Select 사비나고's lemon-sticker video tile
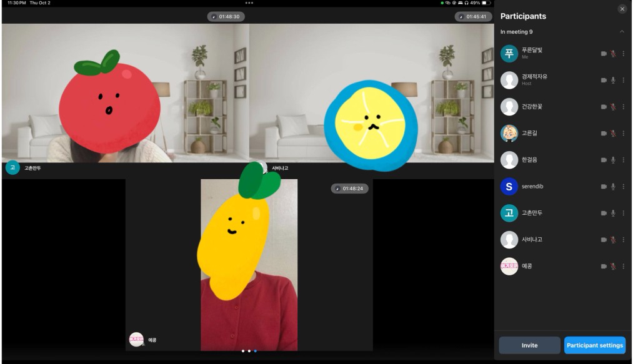The image size is (633, 364). click(372, 93)
